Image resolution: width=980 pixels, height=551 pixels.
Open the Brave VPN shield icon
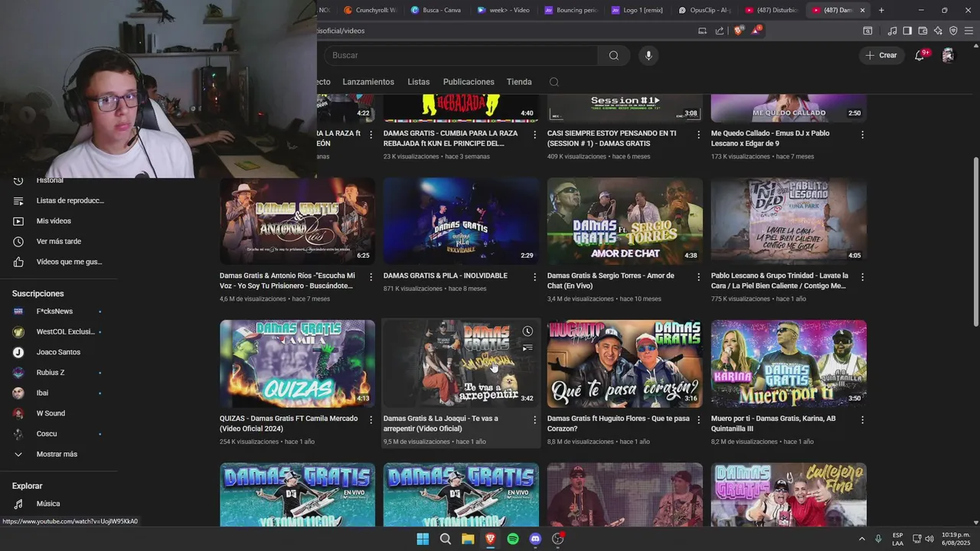[953, 31]
